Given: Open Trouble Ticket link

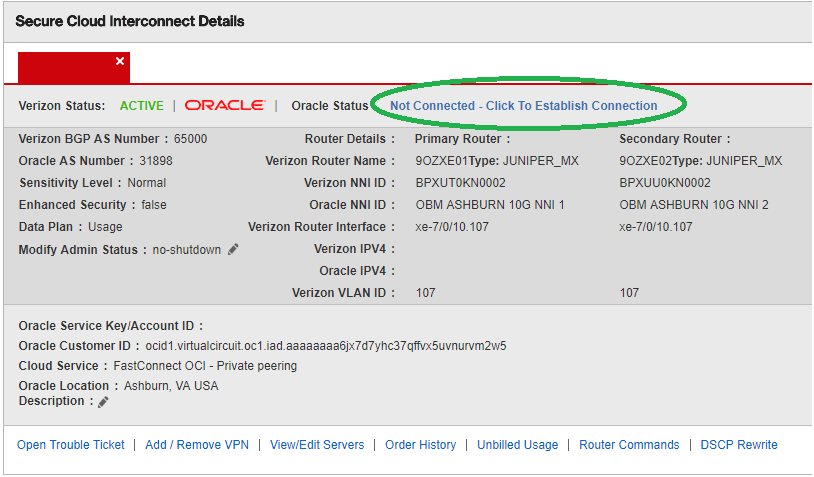Looking at the screenshot, I should [71, 445].
